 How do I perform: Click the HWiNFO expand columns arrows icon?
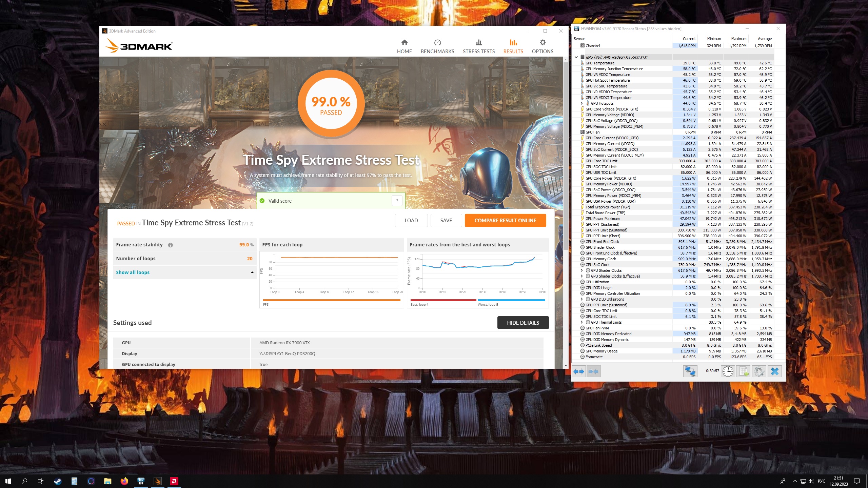579,371
